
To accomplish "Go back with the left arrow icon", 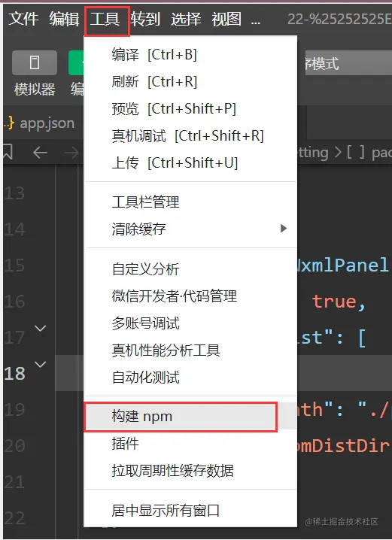I will [40, 152].
